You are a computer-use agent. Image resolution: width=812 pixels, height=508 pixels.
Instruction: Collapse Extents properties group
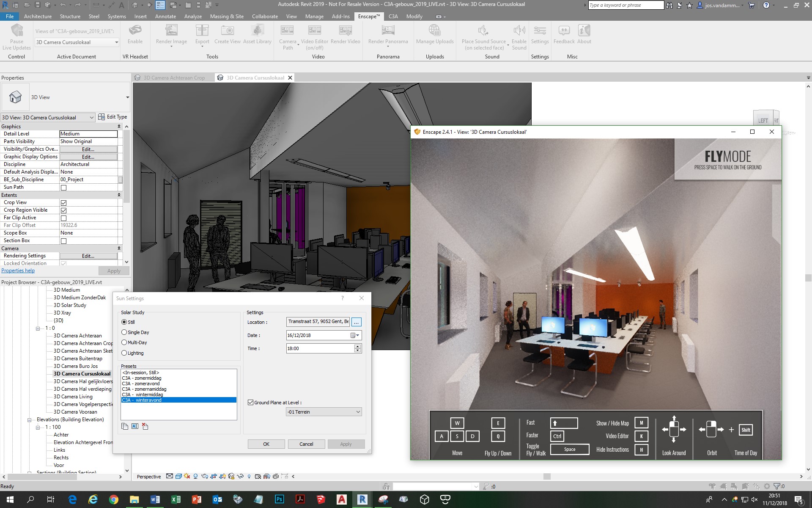tap(119, 195)
